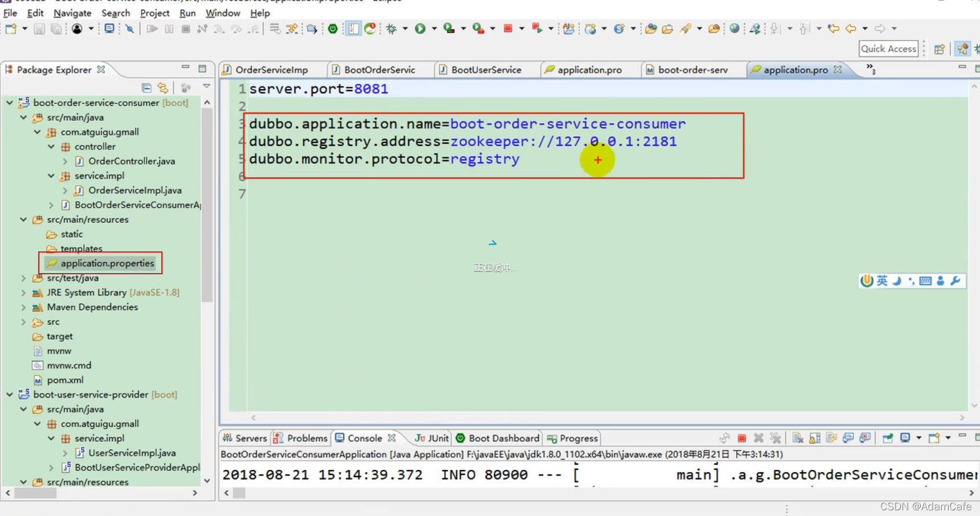
Task: Click Pin Console icon
Action: pyautogui.click(x=888, y=438)
